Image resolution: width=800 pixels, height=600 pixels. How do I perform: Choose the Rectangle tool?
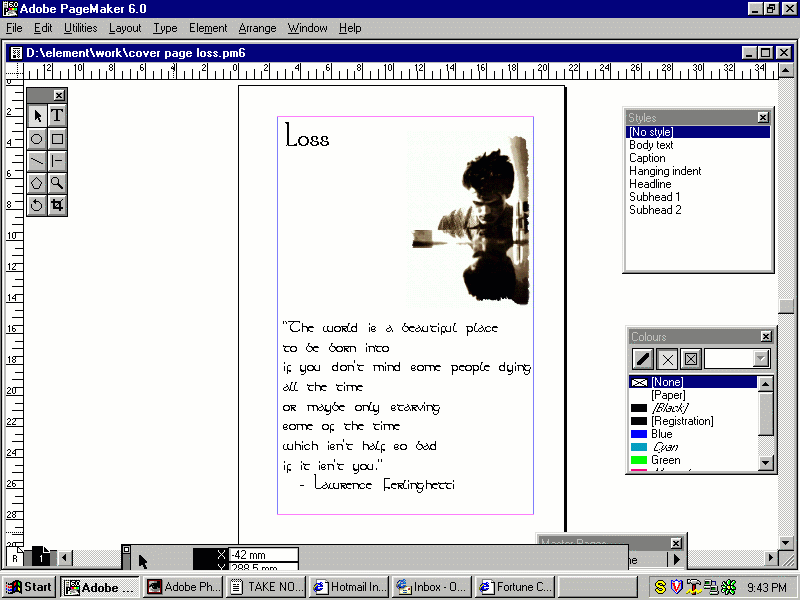[x=58, y=139]
